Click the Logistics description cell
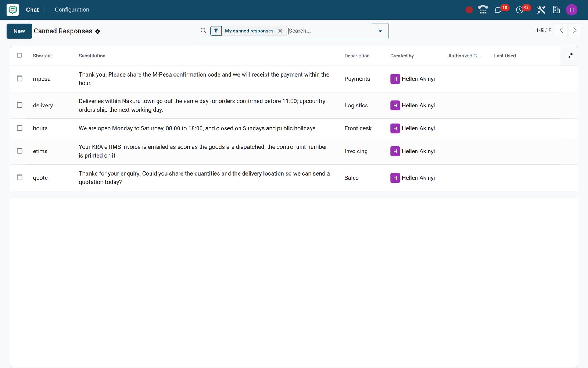588x368 pixels. pyautogui.click(x=356, y=105)
